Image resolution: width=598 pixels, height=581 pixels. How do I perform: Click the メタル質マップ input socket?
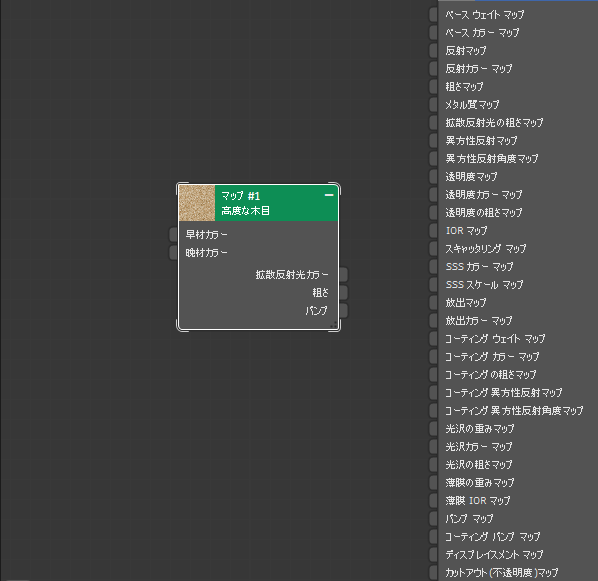[434, 105]
